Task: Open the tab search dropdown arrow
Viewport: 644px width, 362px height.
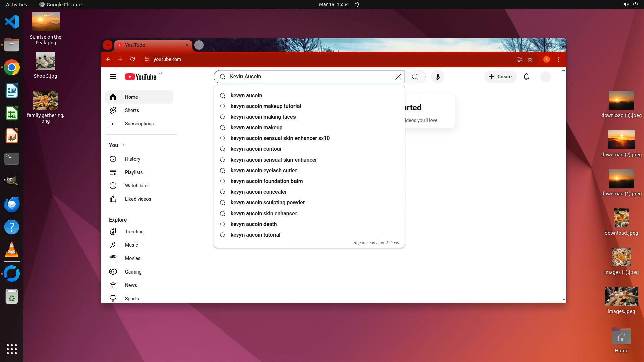Action: click(107, 45)
